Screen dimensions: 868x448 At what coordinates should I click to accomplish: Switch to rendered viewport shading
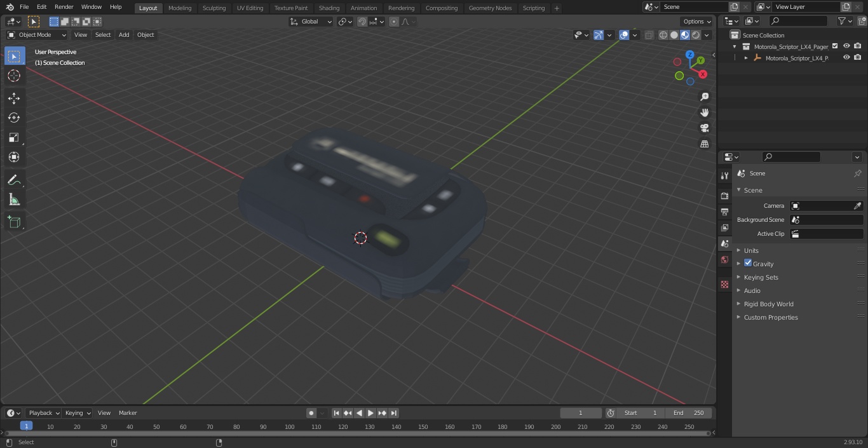point(696,35)
